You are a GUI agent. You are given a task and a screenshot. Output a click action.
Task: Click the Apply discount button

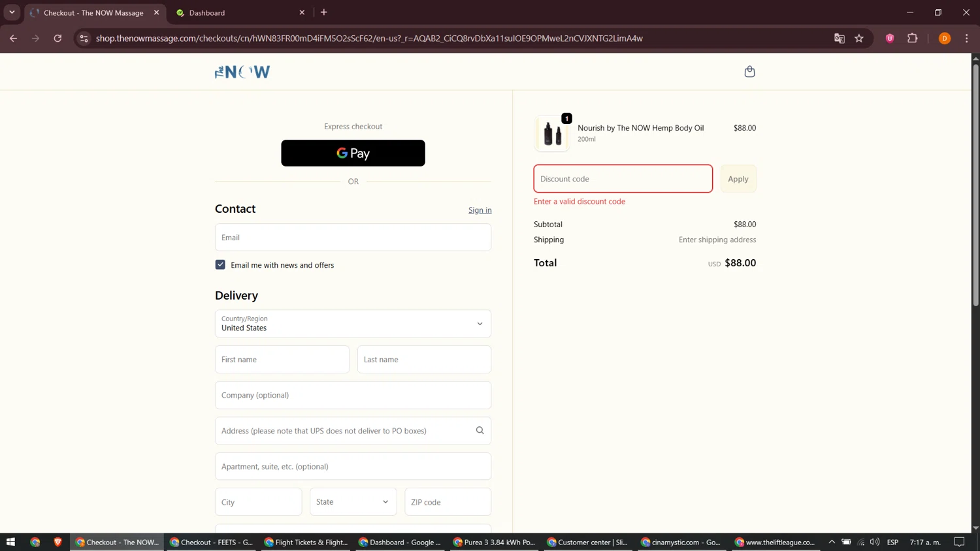tap(738, 179)
